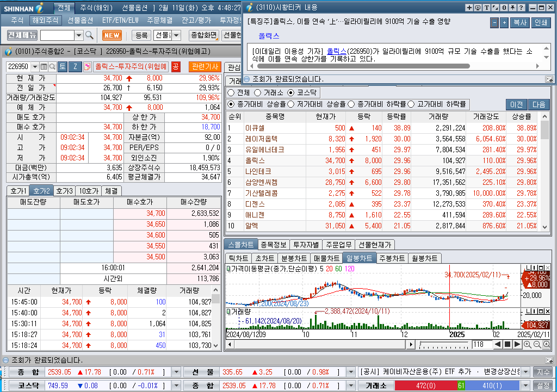Click the L icon on price chart pane
The image size is (557, 392).
[x=528, y=267]
